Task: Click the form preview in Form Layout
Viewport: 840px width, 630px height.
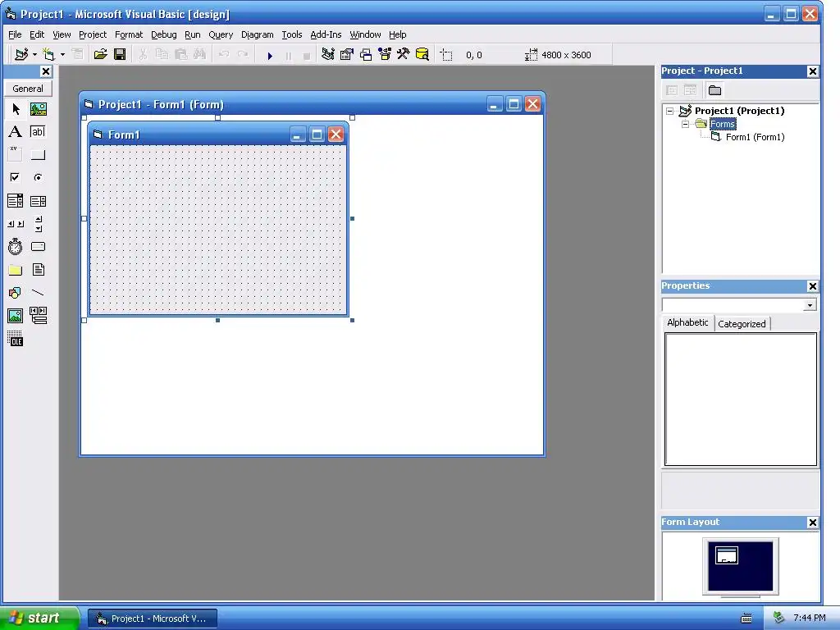Action: click(x=727, y=555)
